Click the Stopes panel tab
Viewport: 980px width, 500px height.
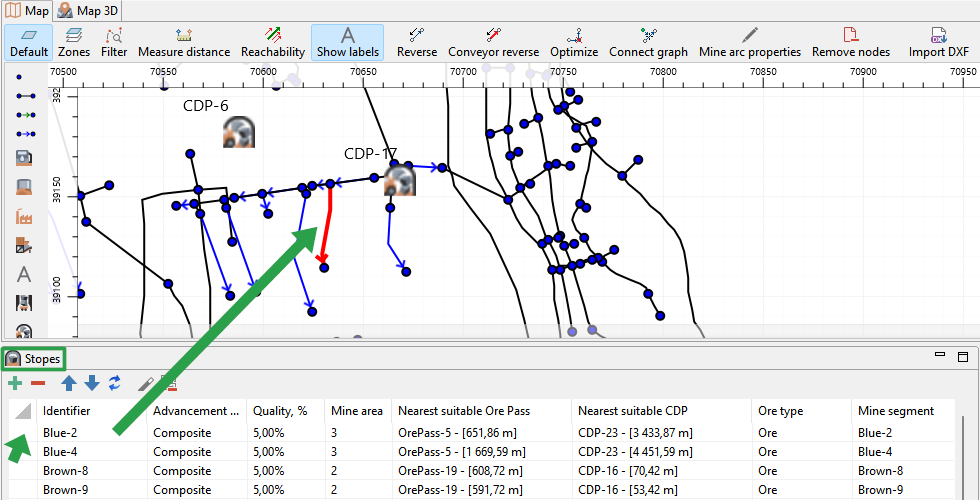point(34,359)
